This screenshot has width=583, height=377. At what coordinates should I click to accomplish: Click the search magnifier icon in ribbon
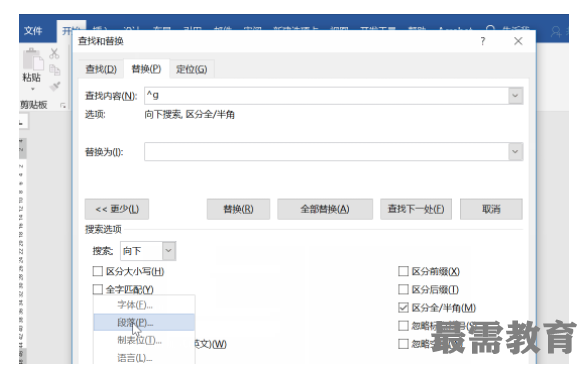[x=491, y=29]
